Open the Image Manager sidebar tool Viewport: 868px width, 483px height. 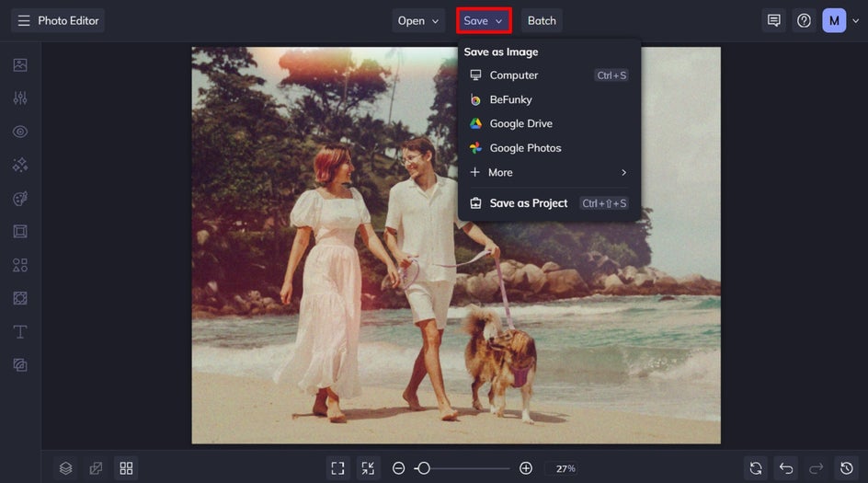click(20, 64)
